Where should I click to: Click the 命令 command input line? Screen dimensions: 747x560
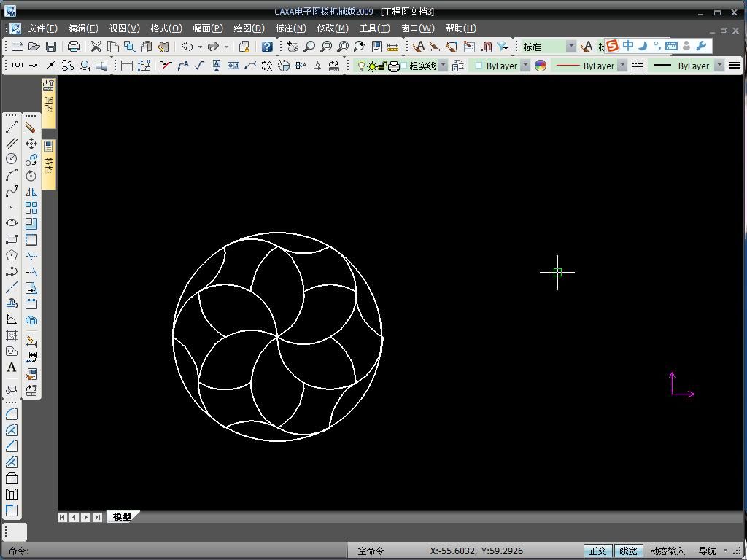(174, 551)
